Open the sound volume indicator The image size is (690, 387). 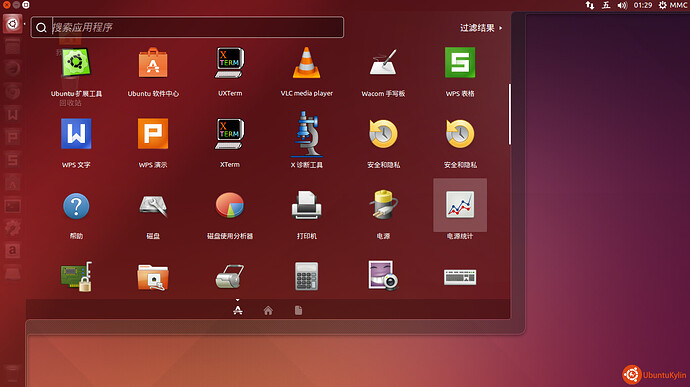pyautogui.click(x=622, y=5)
